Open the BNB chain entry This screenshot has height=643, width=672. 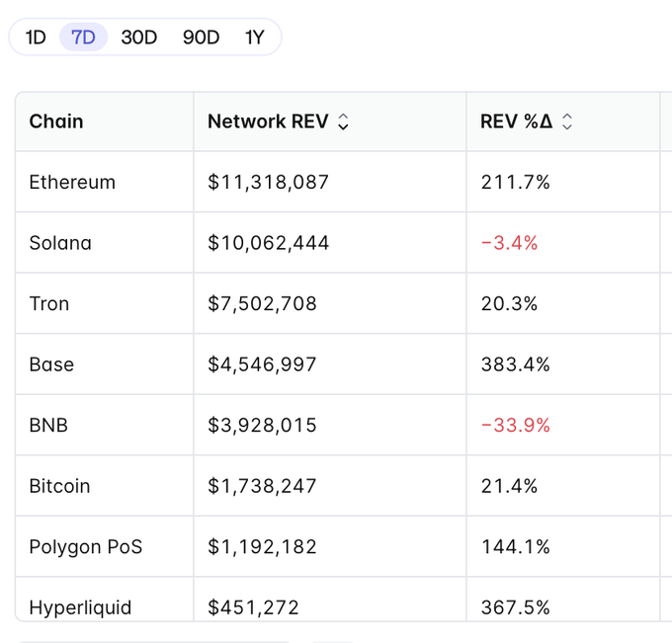tap(48, 426)
